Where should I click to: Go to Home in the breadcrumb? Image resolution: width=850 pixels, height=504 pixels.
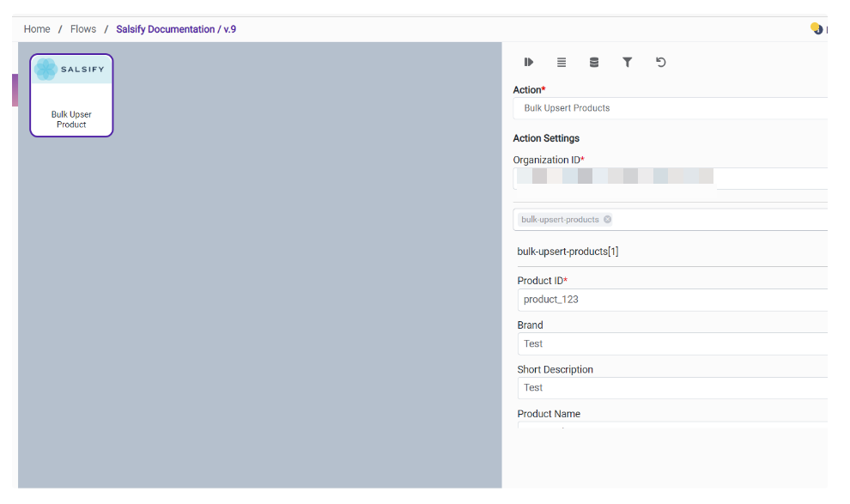pyautogui.click(x=37, y=29)
